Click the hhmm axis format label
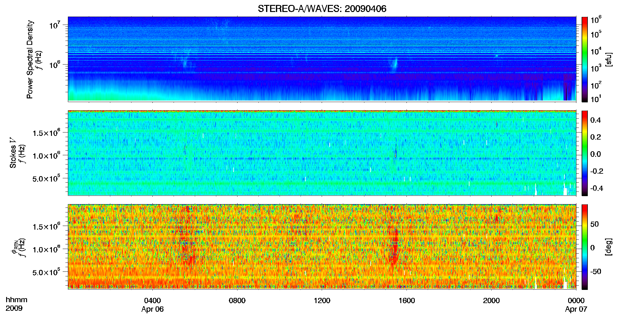Image resolution: width=644 pixels, height=332 pixels. point(17,300)
